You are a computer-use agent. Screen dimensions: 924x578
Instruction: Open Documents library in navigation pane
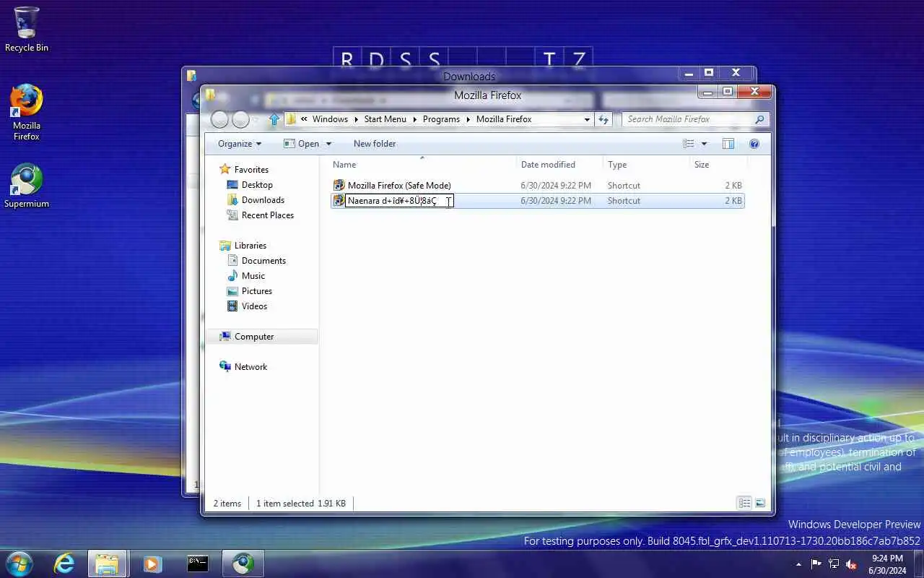tap(263, 261)
